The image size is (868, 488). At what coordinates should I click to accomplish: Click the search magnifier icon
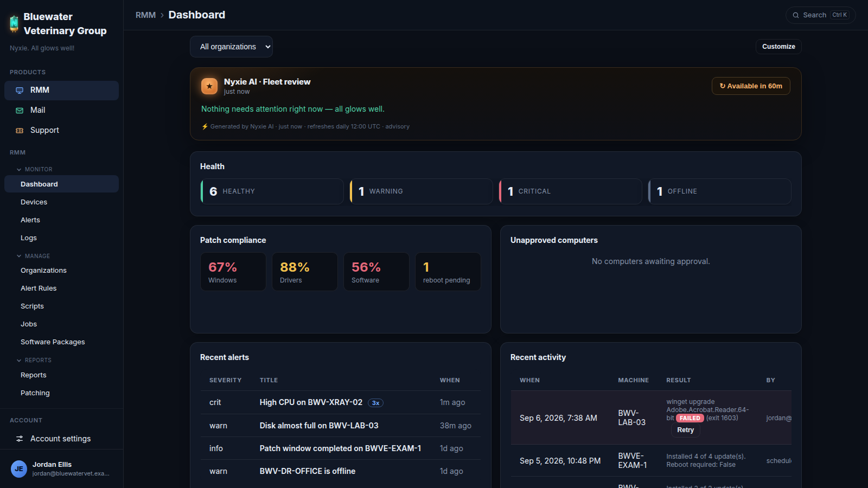point(796,15)
